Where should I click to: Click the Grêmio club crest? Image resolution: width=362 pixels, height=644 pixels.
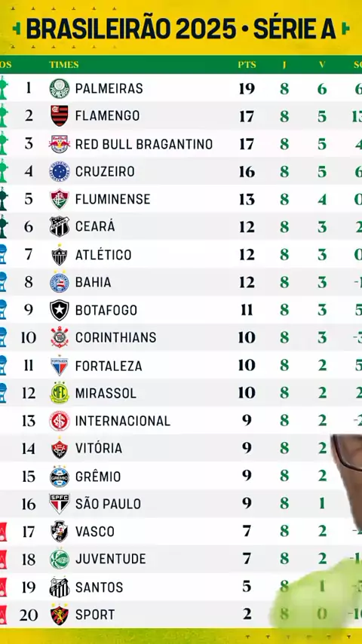60,477
